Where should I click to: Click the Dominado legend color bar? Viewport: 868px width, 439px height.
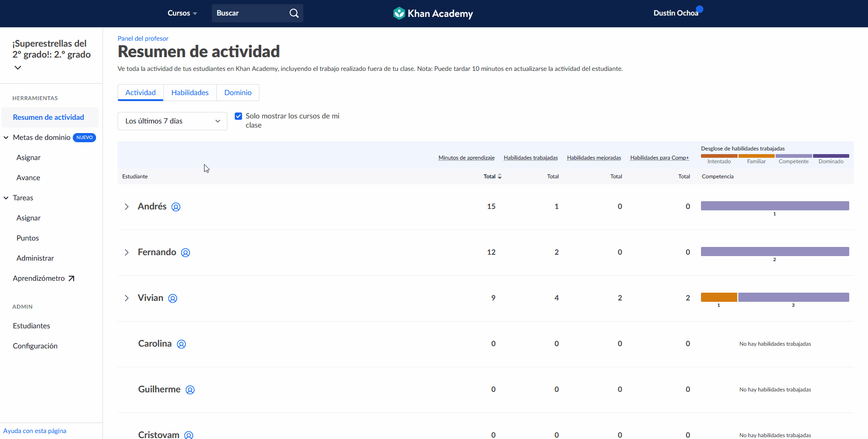point(831,156)
